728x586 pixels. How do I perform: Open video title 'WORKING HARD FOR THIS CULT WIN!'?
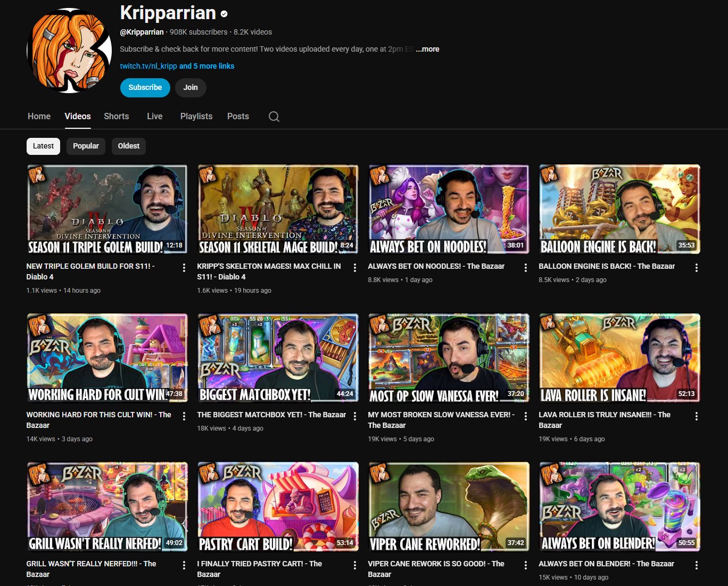pos(99,420)
